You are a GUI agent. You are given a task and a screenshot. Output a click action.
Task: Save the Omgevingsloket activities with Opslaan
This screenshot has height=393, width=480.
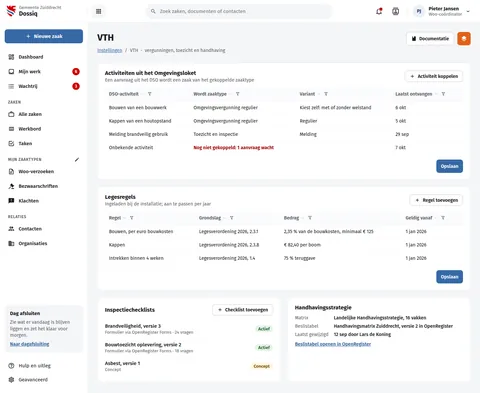coord(449,166)
